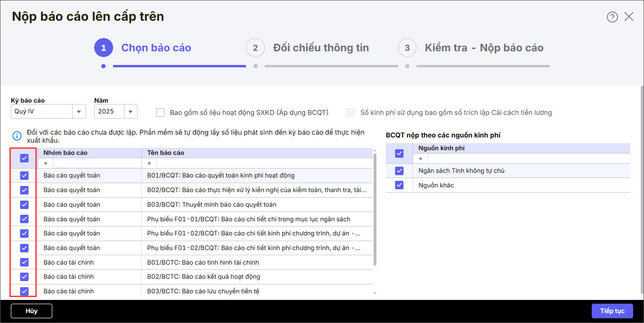The height and width of the screenshot is (323, 644).
Task: Open the help question mark icon
Action: point(612,17)
